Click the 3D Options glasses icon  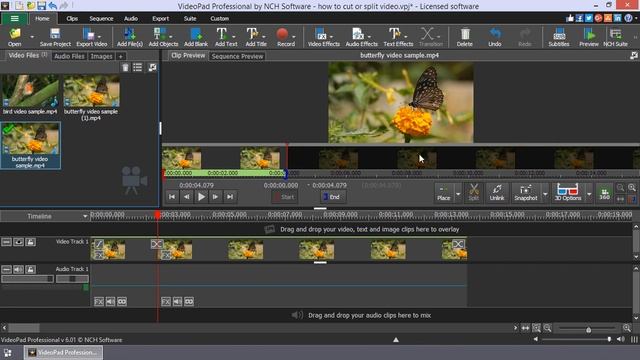(x=567, y=192)
